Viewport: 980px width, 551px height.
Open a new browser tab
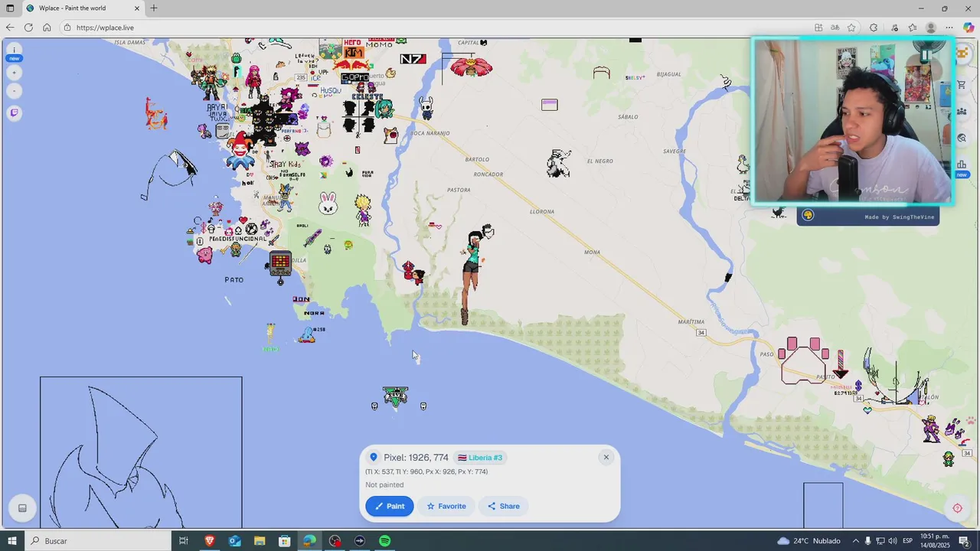pyautogui.click(x=154, y=8)
